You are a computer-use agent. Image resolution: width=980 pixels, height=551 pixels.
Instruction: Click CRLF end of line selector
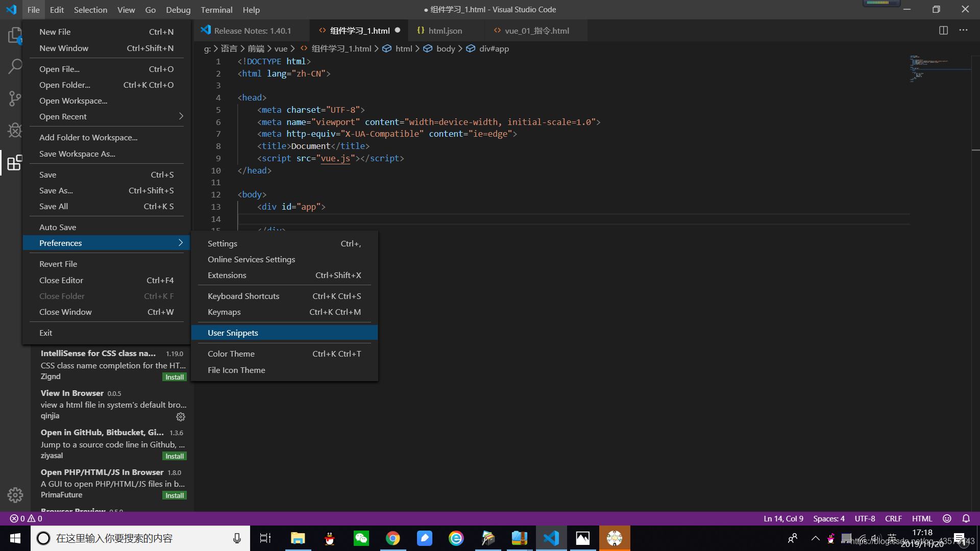click(893, 518)
